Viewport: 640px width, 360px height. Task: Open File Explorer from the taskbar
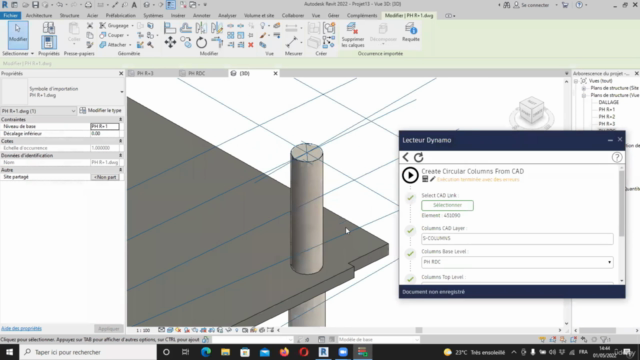225,352
